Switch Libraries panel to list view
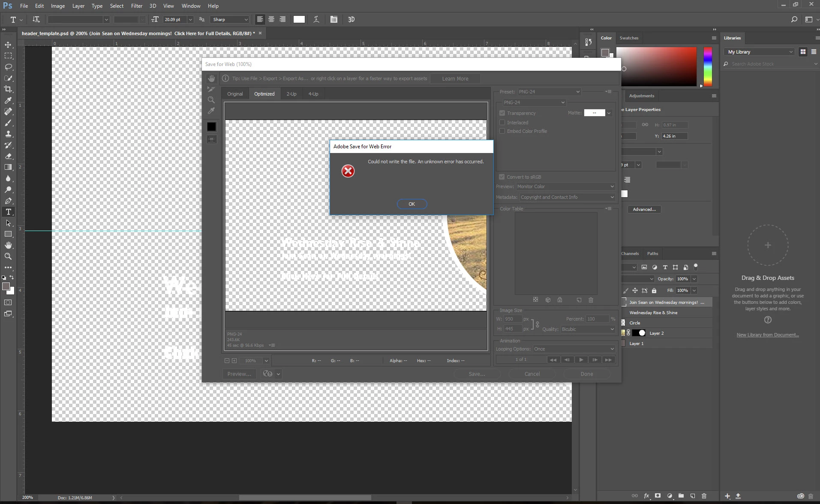Viewport: 820px width, 504px height. coord(814,52)
